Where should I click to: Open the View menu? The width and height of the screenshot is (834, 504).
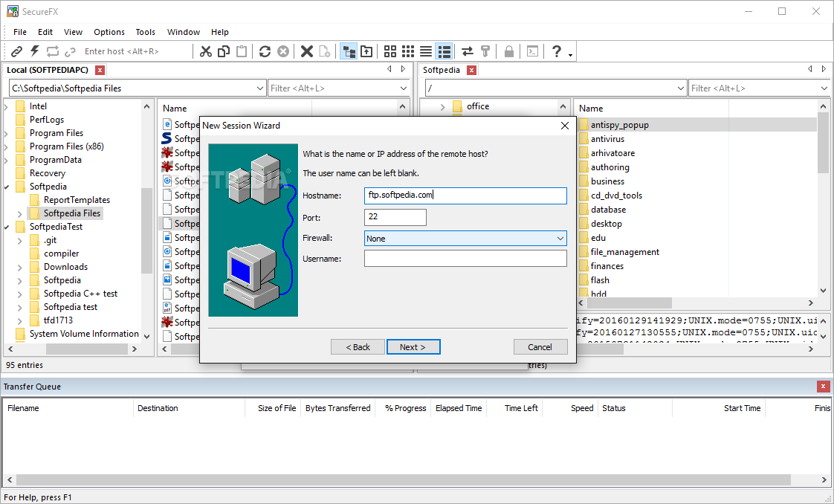click(x=73, y=32)
